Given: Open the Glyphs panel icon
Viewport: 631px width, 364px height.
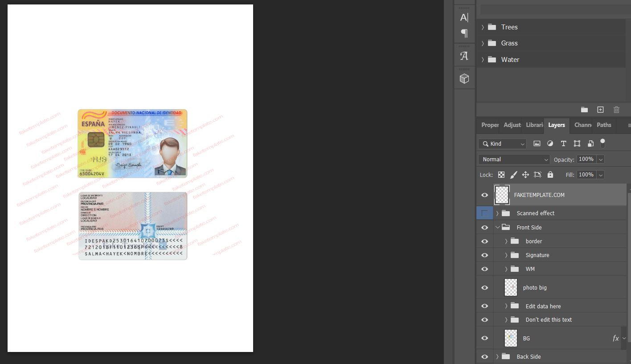Looking at the screenshot, I should click(x=464, y=56).
